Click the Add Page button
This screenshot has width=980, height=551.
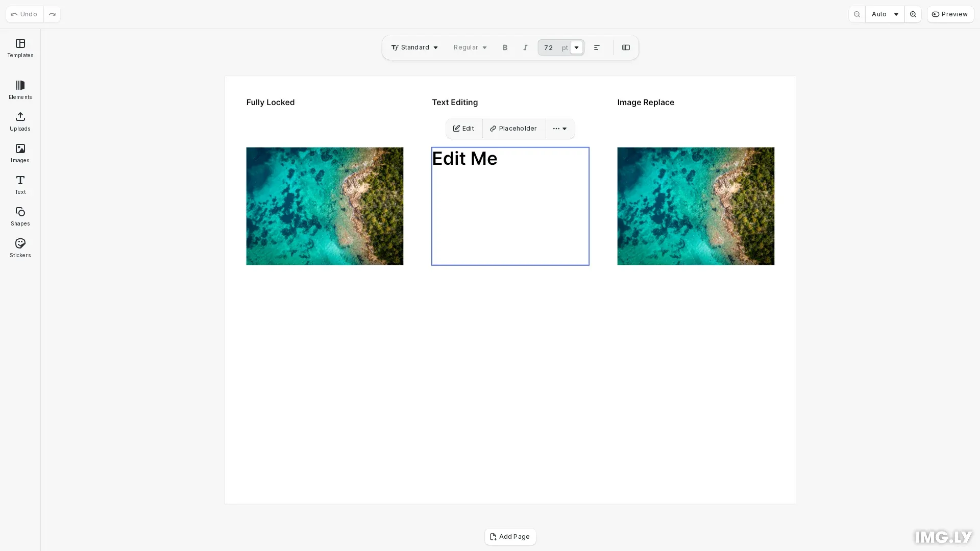510,537
